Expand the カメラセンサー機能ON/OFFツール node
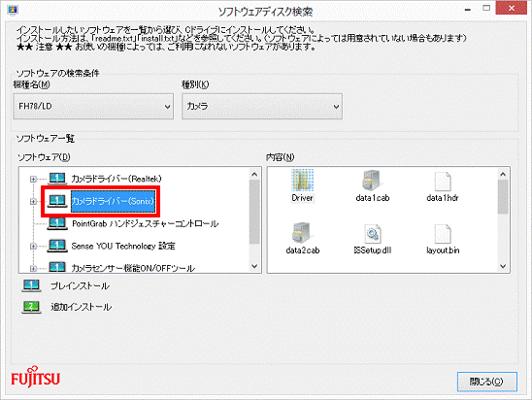The image size is (532, 400). click(33, 269)
